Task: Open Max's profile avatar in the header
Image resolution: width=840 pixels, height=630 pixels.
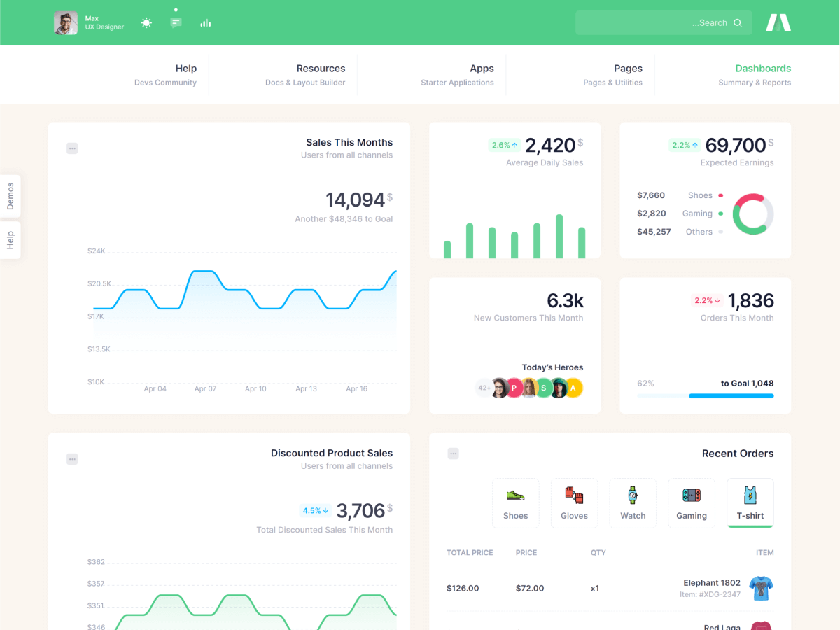Action: click(66, 22)
